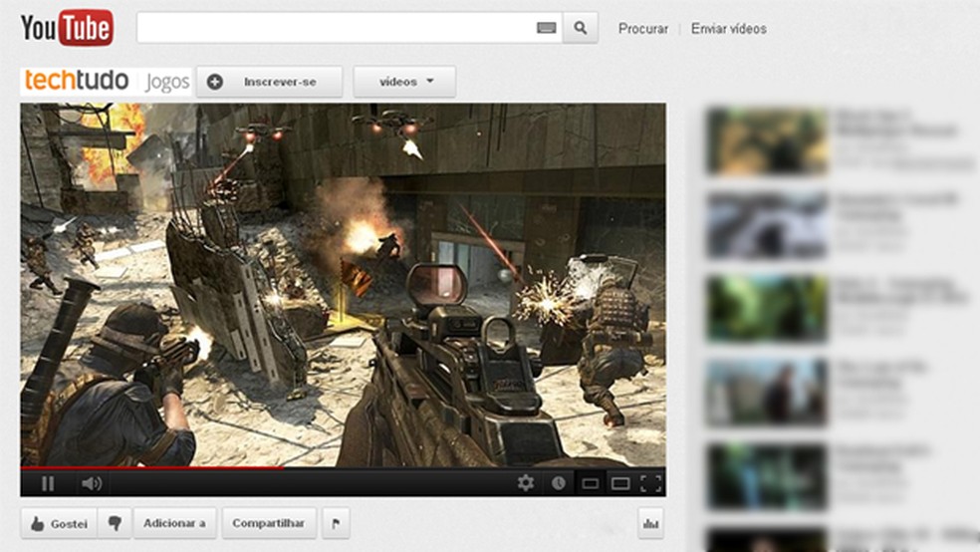Like the video with the Gostei button
The width and height of the screenshot is (980, 552).
[60, 523]
